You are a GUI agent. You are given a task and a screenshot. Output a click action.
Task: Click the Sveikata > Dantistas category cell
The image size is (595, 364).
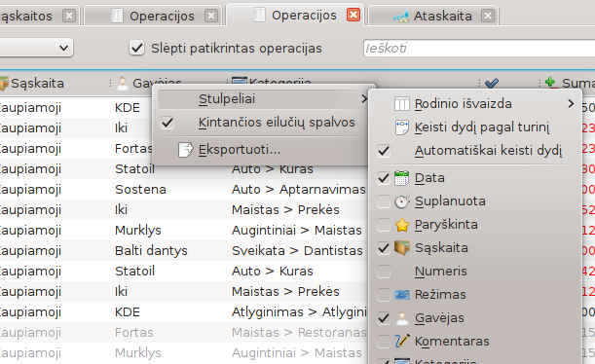tap(297, 251)
